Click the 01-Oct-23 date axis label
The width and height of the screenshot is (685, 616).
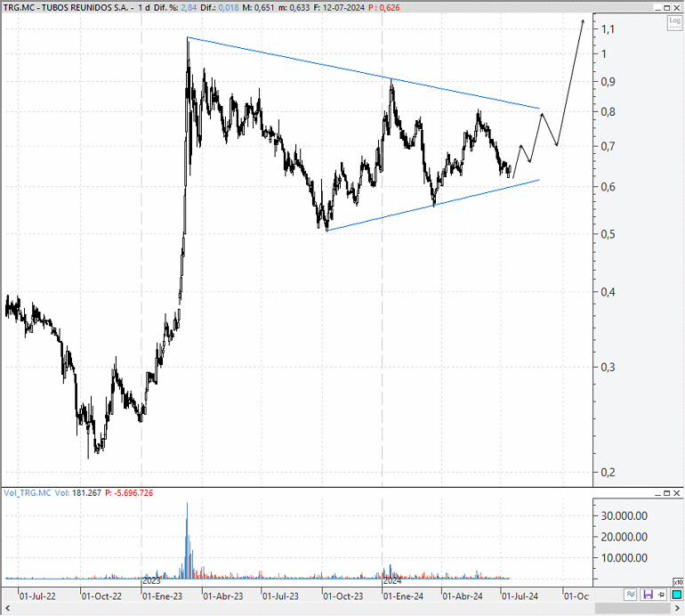[x=342, y=596]
